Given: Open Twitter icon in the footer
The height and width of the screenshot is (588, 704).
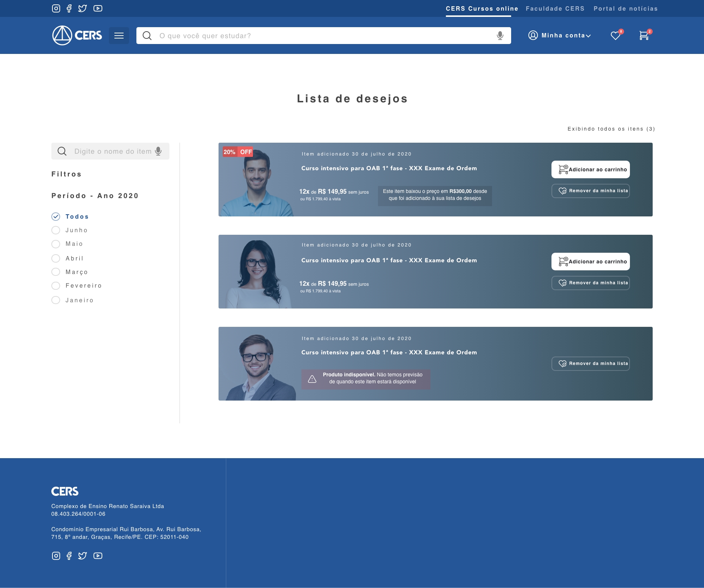Looking at the screenshot, I should click(x=82, y=556).
